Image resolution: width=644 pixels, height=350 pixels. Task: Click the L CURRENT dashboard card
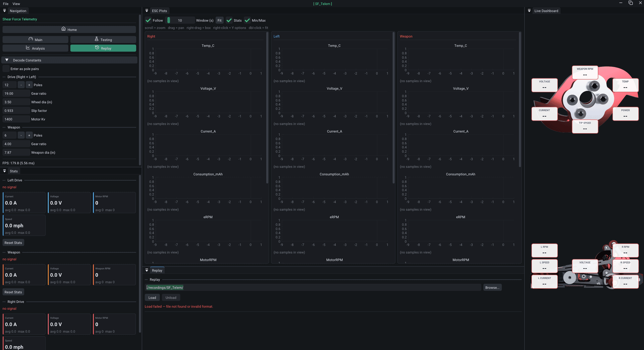click(544, 282)
